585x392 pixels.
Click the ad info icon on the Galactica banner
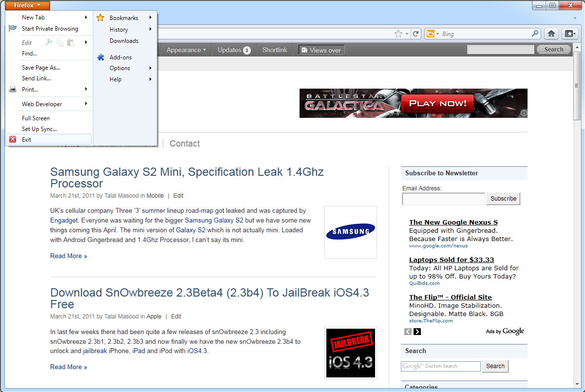(524, 113)
